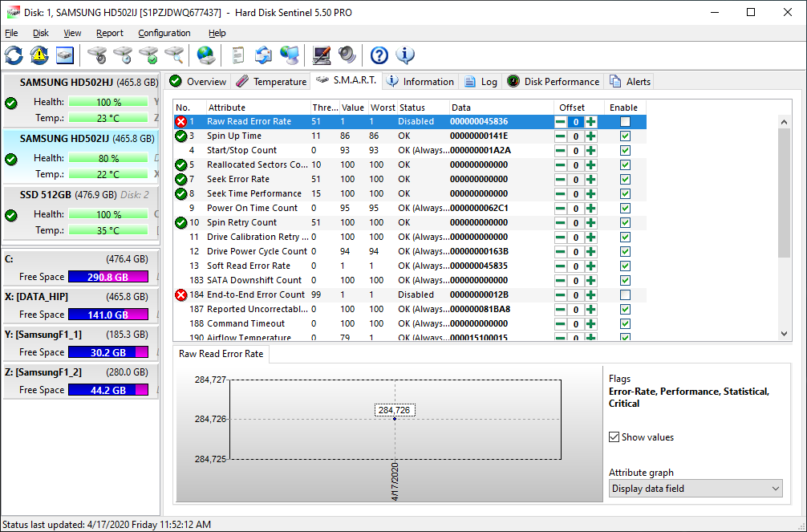This screenshot has width=807, height=532.
Task: Open the Log tab
Action: point(481,81)
